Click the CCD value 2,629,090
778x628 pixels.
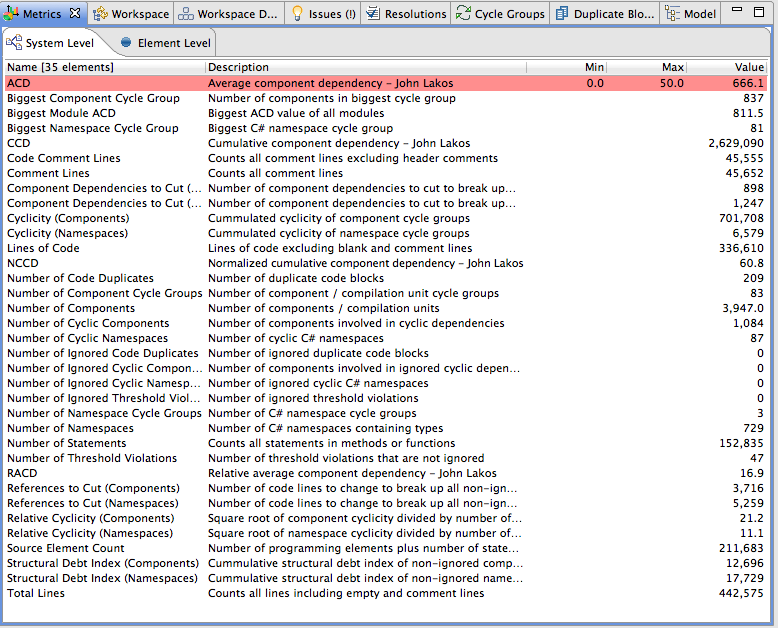coord(736,143)
